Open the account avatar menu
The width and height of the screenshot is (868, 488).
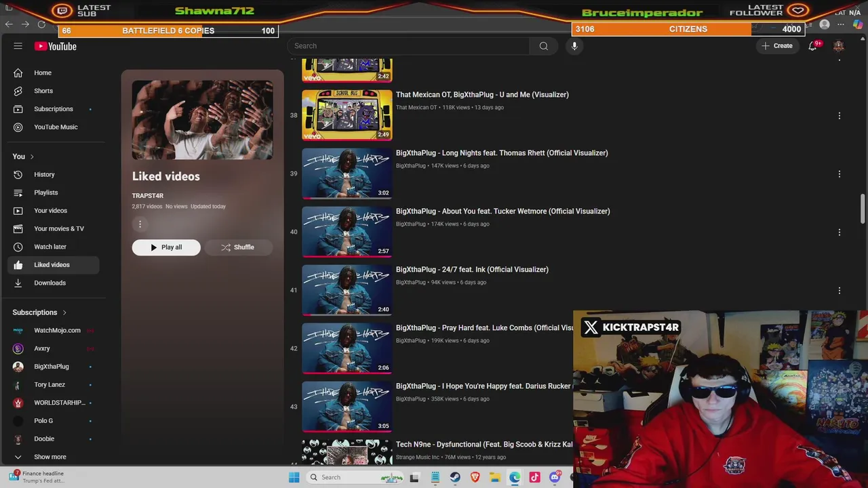pos(839,46)
